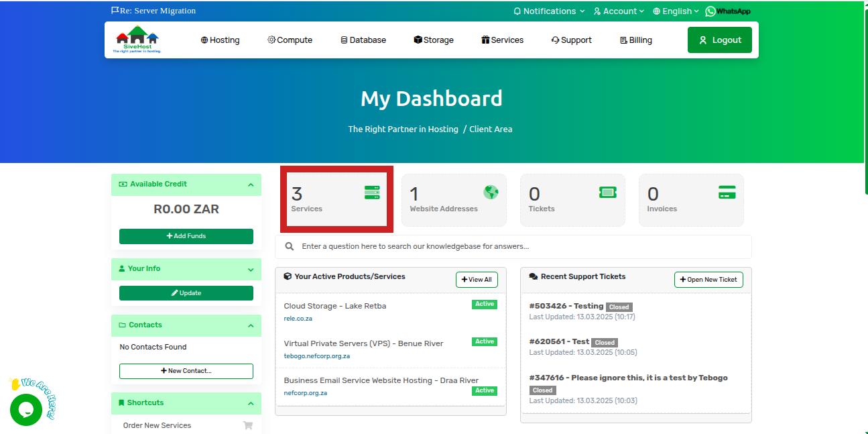The image size is (868, 434).
Task: Click the Open New Ticket button
Action: click(x=708, y=280)
